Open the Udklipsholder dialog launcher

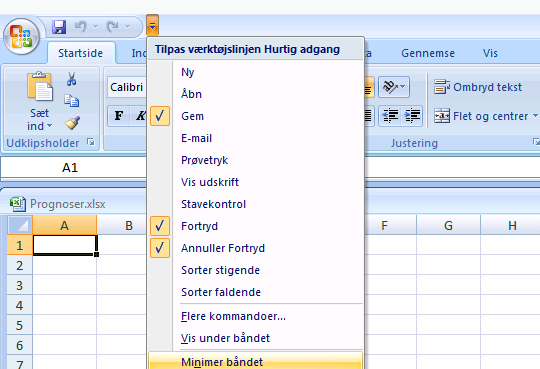tap(91, 142)
